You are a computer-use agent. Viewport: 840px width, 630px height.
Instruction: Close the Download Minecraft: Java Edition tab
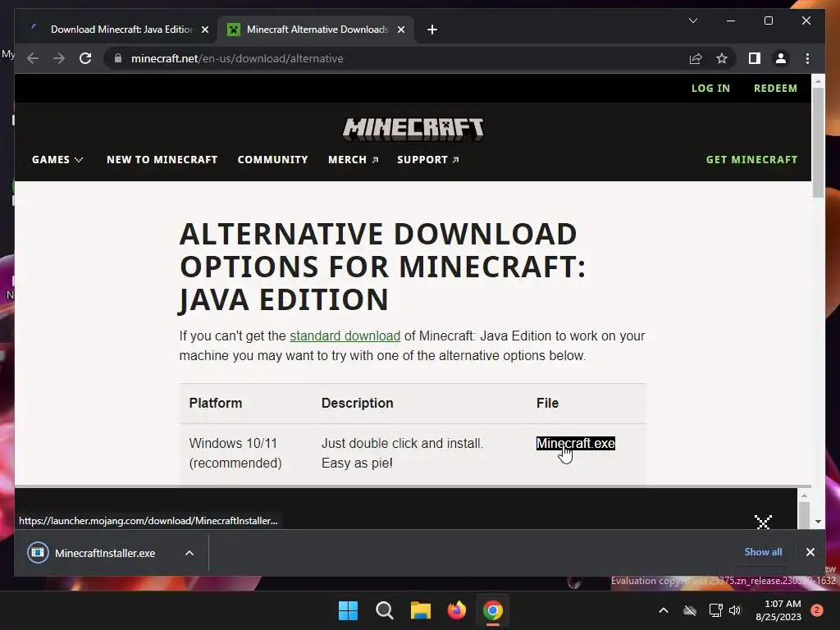pyautogui.click(x=204, y=30)
